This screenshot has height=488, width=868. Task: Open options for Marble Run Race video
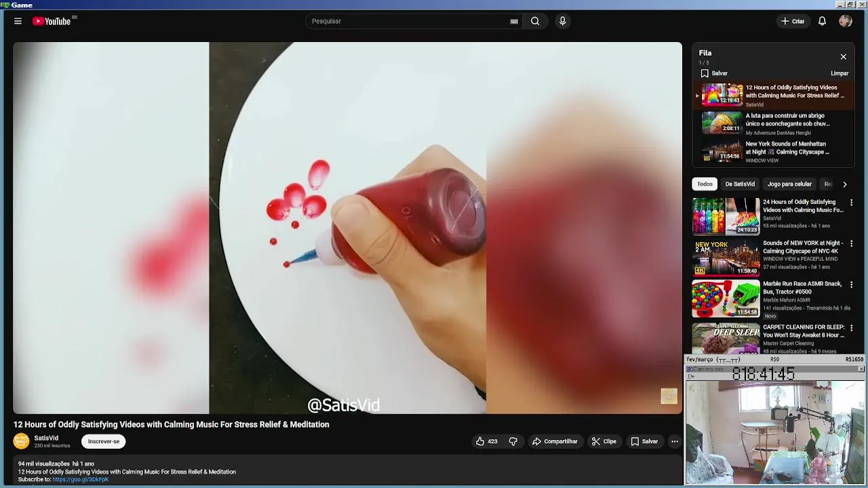[852, 284]
